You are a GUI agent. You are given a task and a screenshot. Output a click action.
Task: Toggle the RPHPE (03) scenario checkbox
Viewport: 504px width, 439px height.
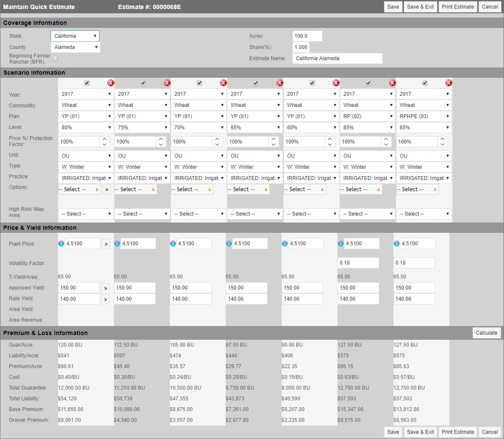[425, 83]
